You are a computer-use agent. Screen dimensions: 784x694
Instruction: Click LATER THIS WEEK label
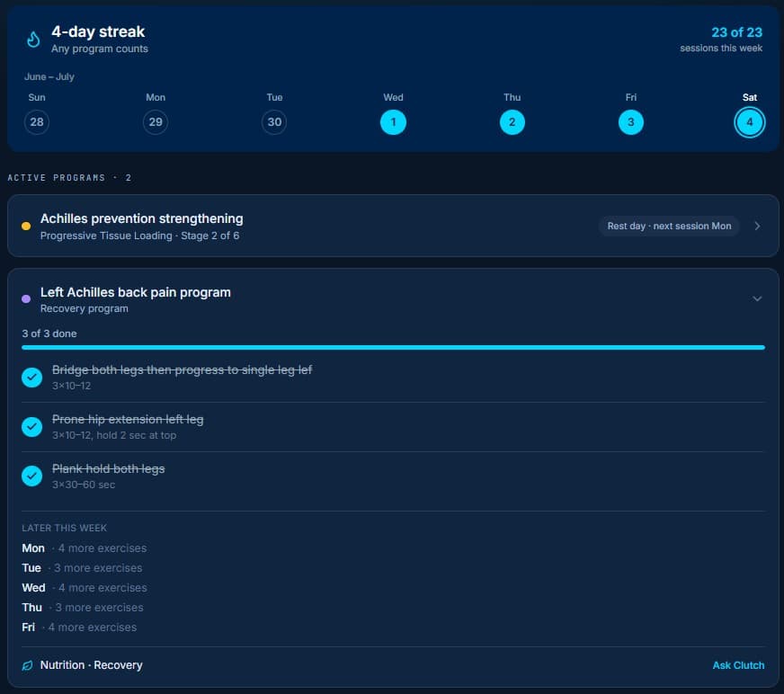pos(65,529)
